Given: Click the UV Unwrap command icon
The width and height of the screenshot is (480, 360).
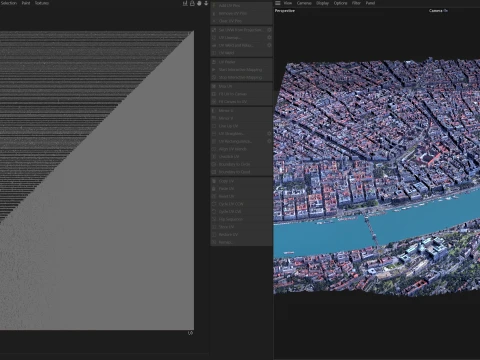Looking at the screenshot, I should (x=214, y=38).
